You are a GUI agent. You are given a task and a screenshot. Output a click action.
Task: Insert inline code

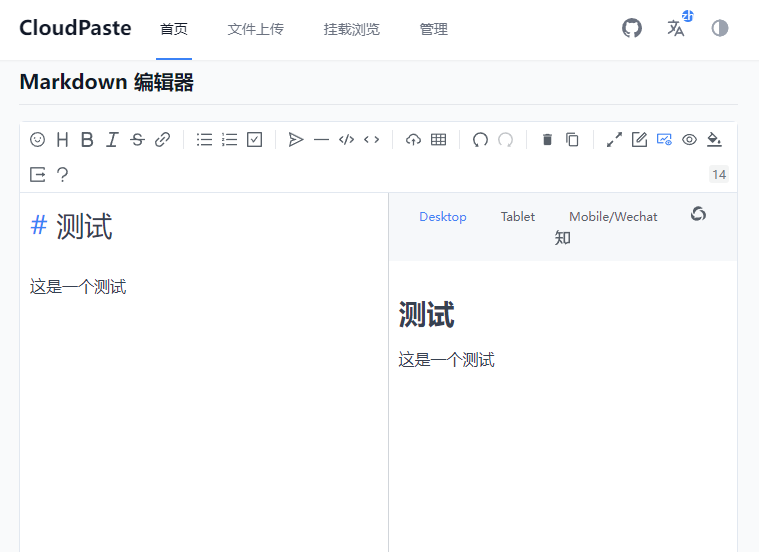point(372,140)
